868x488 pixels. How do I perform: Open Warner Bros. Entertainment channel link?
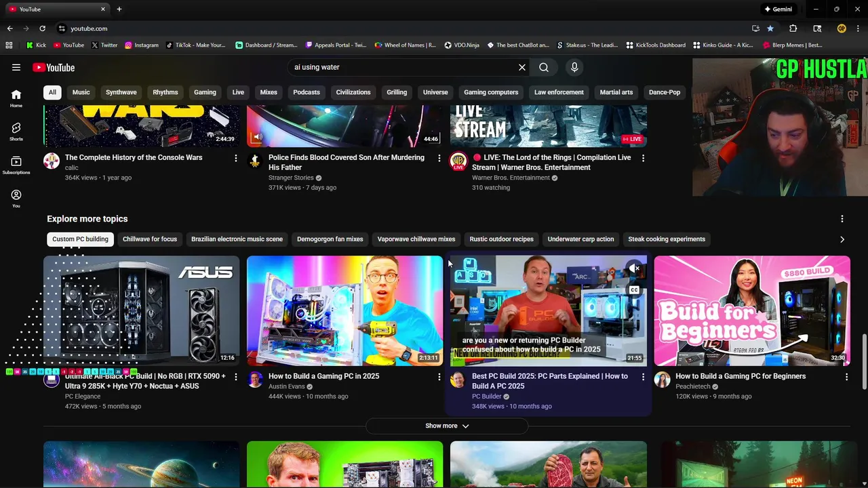(x=511, y=178)
